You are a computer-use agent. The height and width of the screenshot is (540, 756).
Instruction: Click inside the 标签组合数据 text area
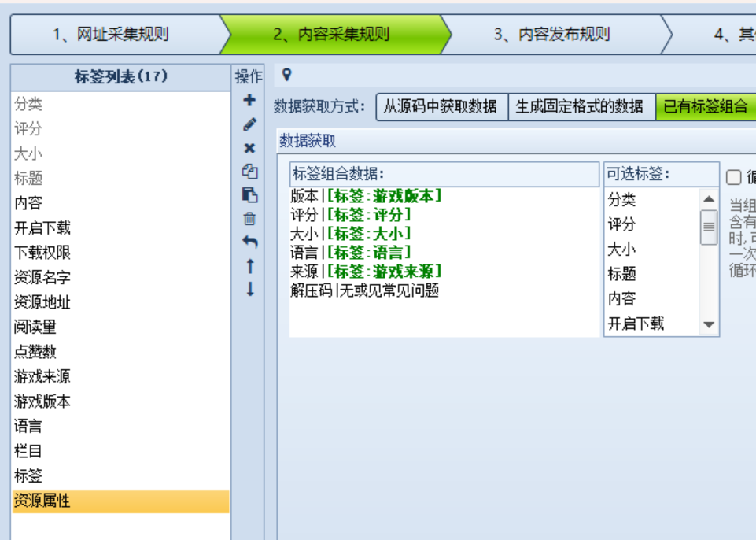point(444,261)
